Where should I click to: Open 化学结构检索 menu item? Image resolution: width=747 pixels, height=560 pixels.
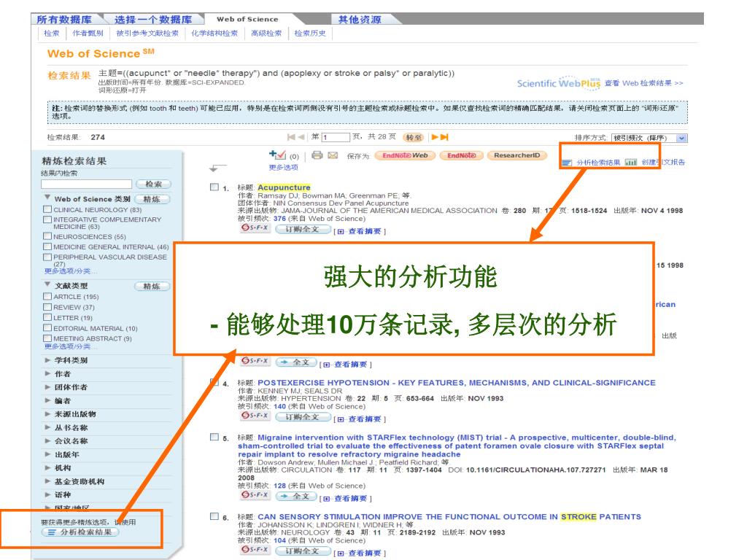(214, 34)
